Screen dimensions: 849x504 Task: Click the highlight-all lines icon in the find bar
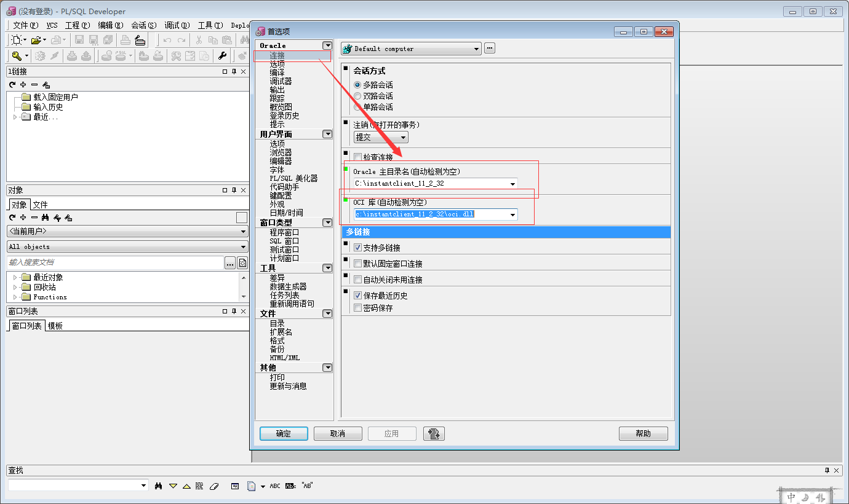(199, 486)
